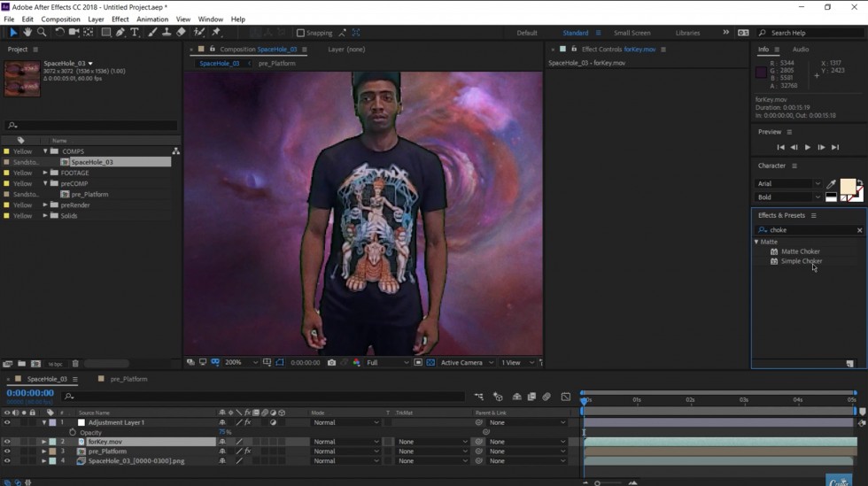Screen dimensions: 868x486
Task: Switch to the pre_Platform timeline tab
Action: 128,379
